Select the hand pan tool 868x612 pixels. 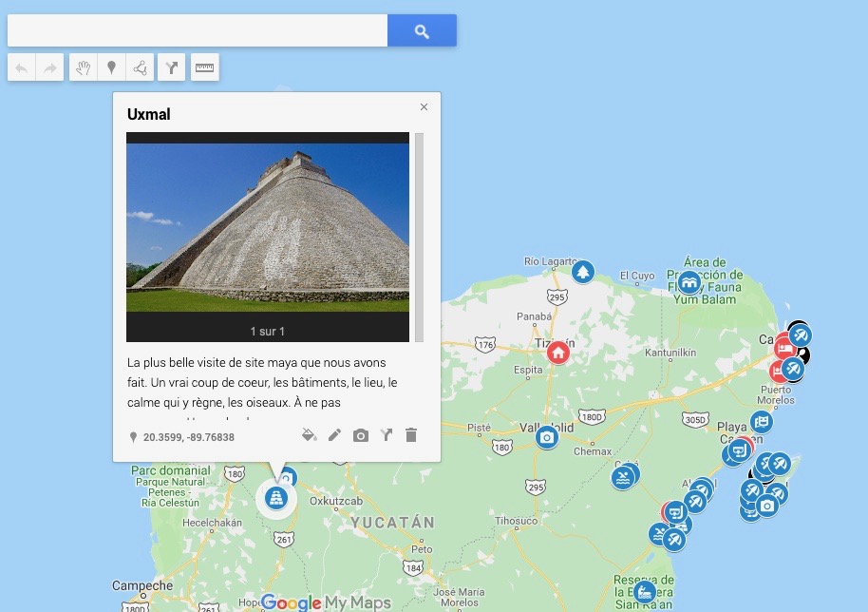click(x=83, y=67)
